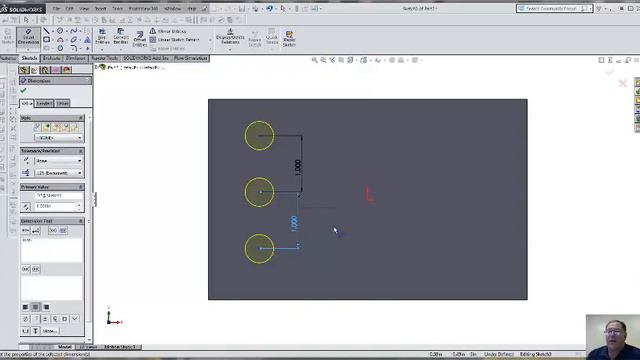Select the Corner Rectangle tool

pyautogui.click(x=47, y=40)
